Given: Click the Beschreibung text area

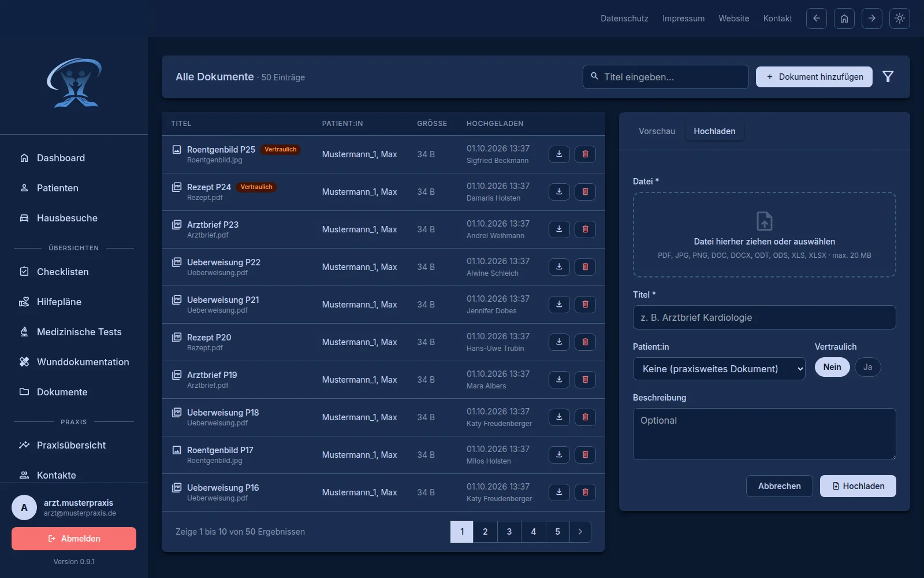Looking at the screenshot, I should point(765,434).
